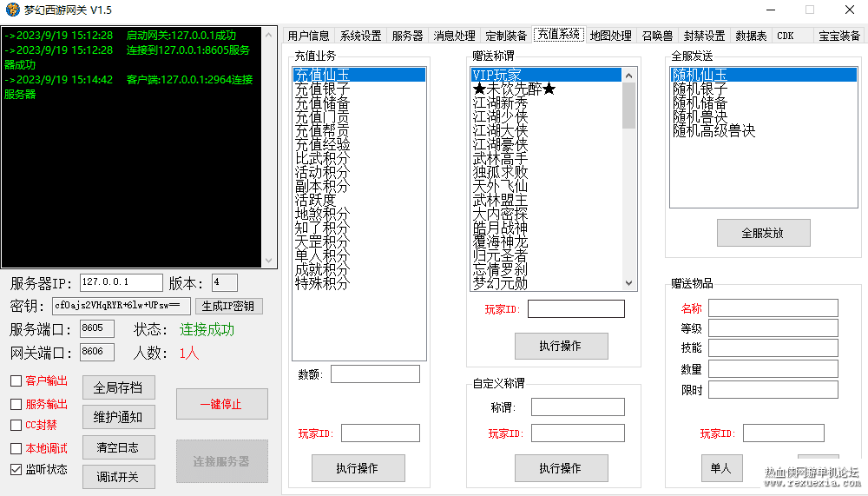This screenshot has height=496, width=868.
Task: Focus 玩家ID field in 赠送物品
Action: (x=784, y=433)
